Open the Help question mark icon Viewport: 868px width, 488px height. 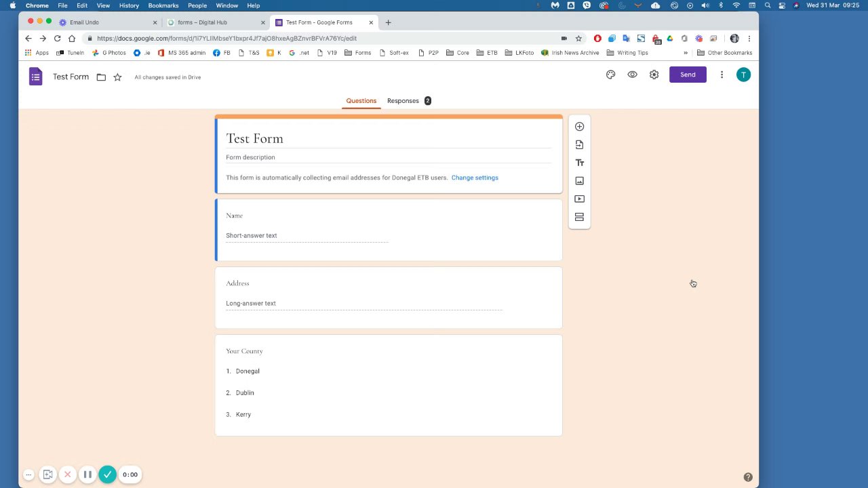(748, 477)
